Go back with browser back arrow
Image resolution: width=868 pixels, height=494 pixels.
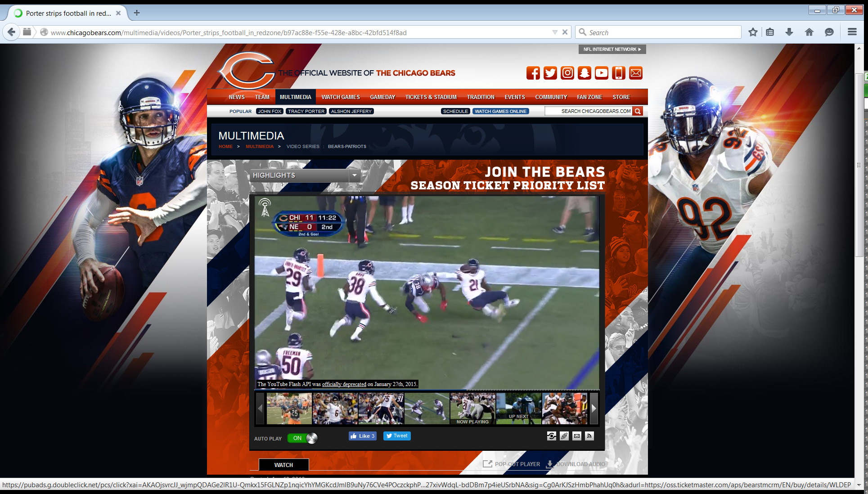[12, 32]
